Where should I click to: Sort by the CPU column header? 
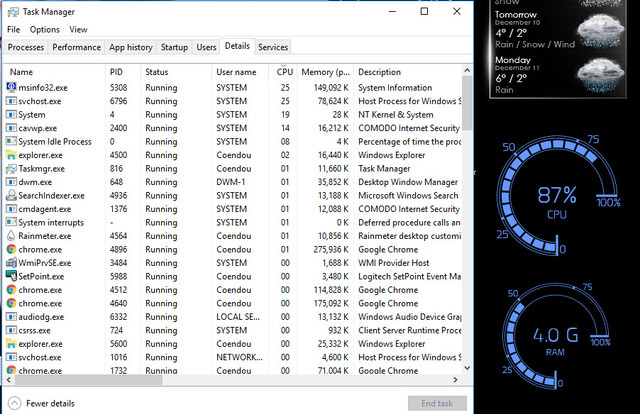283,72
